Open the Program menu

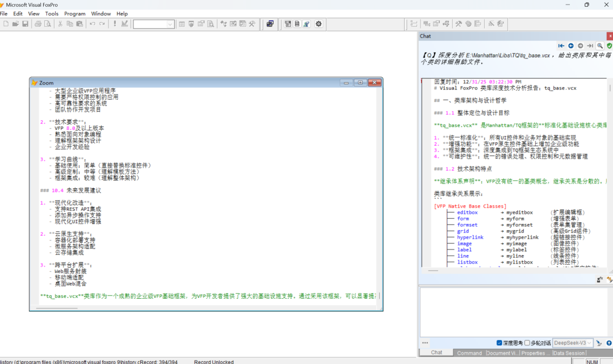[75, 14]
